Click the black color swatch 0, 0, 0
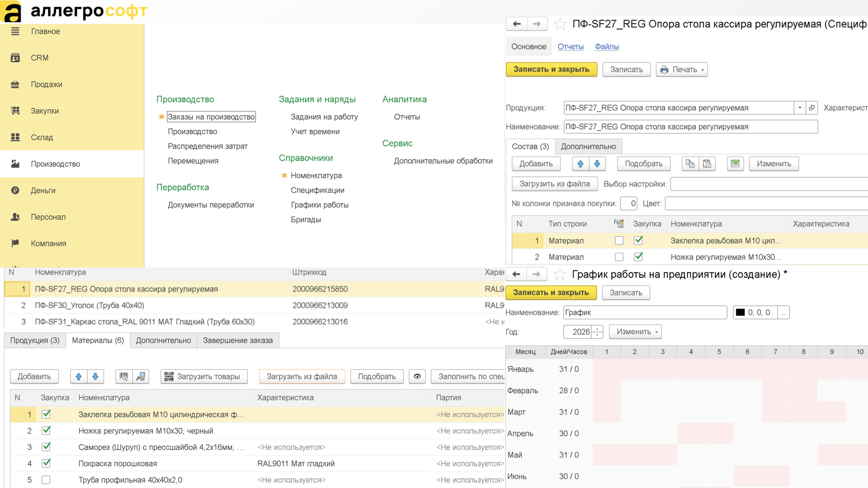 (740, 312)
